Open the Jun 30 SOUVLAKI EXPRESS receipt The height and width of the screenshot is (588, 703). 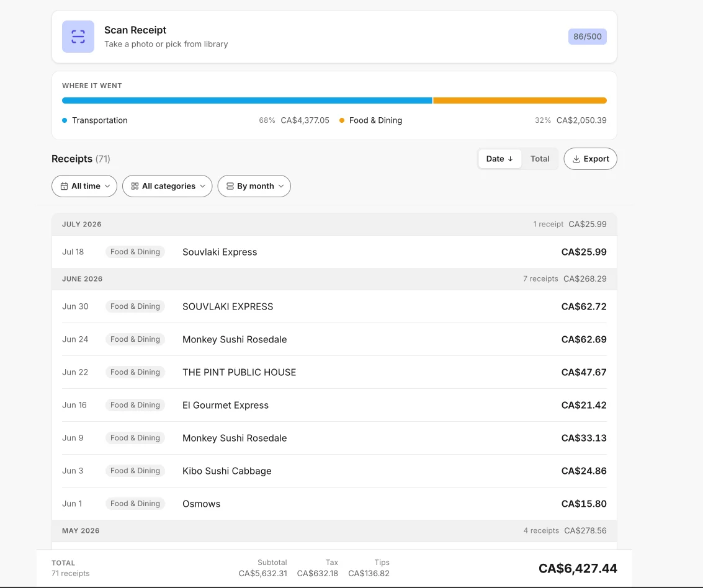pos(334,306)
